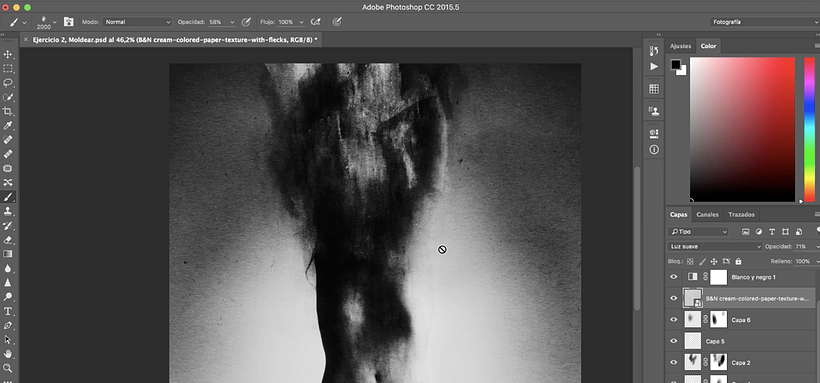Select the Quick Selection tool
This screenshot has height=383, width=820.
8,97
